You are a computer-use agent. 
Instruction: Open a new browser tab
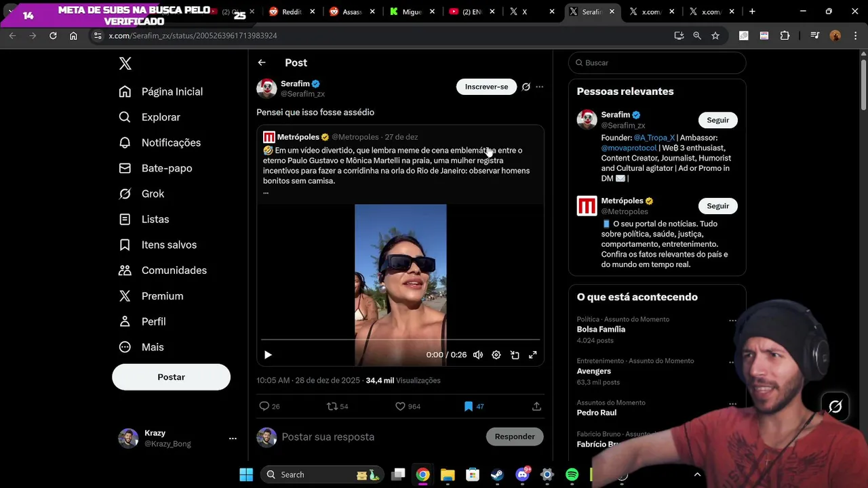[x=752, y=12]
